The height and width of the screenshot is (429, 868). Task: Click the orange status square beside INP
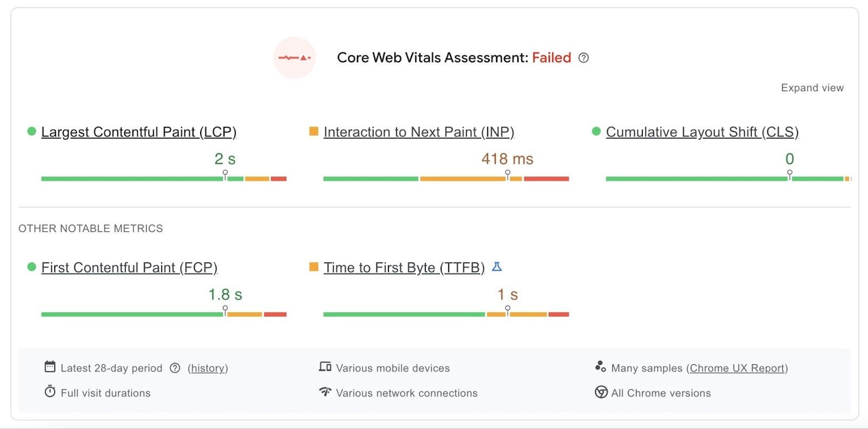[313, 131]
